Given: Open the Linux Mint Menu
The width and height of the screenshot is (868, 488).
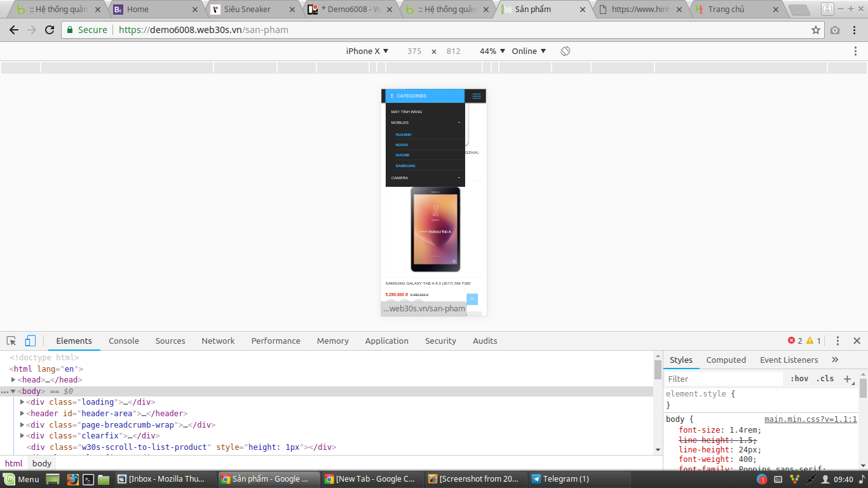Looking at the screenshot, I should [x=21, y=479].
